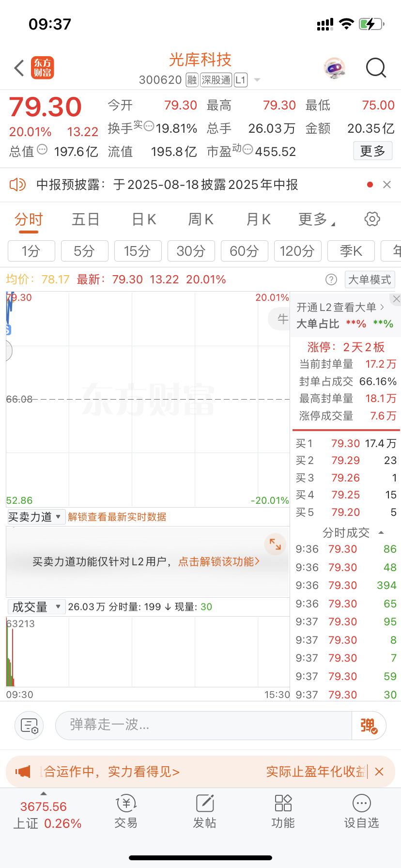Tap the round handle on chart's left edge
This screenshot has width=401, height=868.
pos(8,351)
